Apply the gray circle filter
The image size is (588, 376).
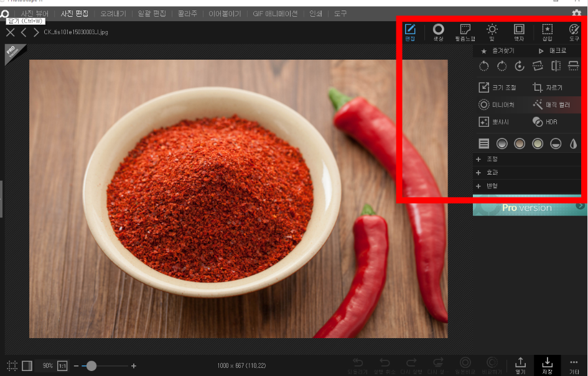(x=502, y=144)
